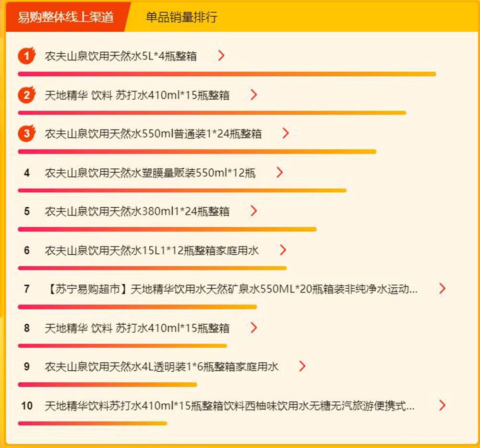Click the rank 2 flame badge
The width and height of the screenshot is (480, 448).
26,94
